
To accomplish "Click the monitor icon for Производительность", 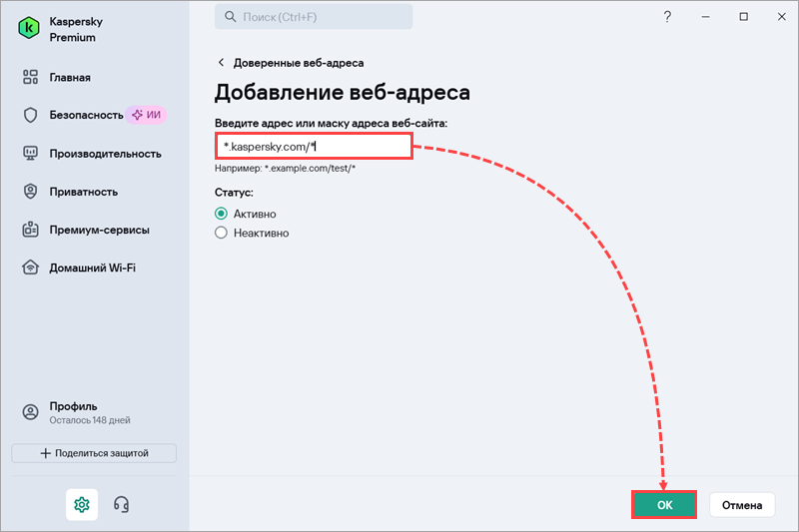I will (x=30, y=154).
